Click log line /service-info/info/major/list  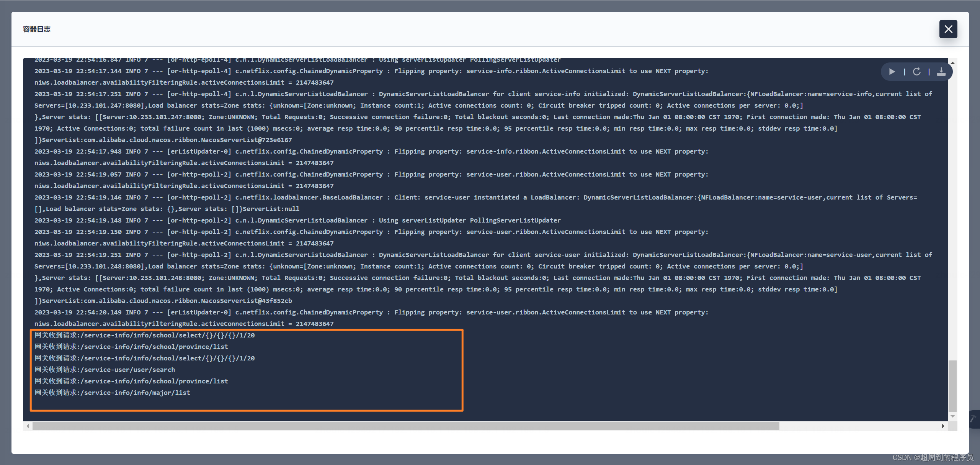pyautogui.click(x=113, y=393)
